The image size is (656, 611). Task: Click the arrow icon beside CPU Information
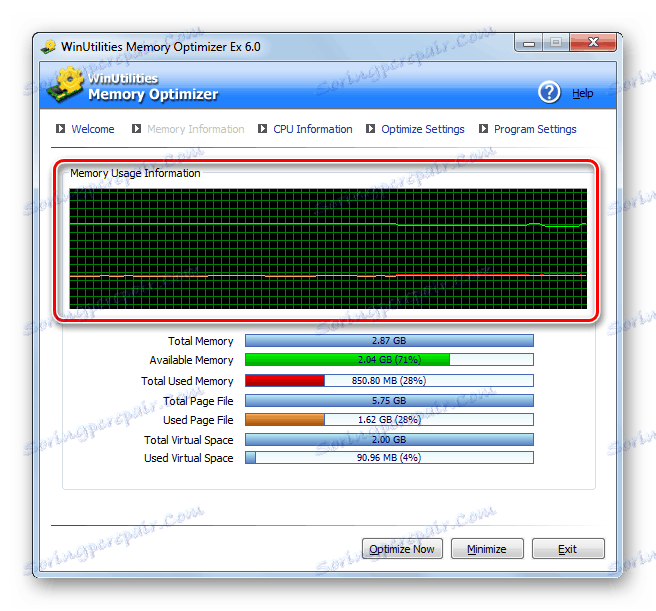(262, 128)
